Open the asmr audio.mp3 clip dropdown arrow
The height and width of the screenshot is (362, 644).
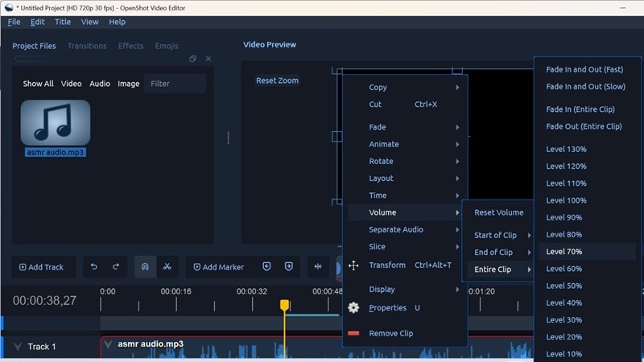coord(108,344)
